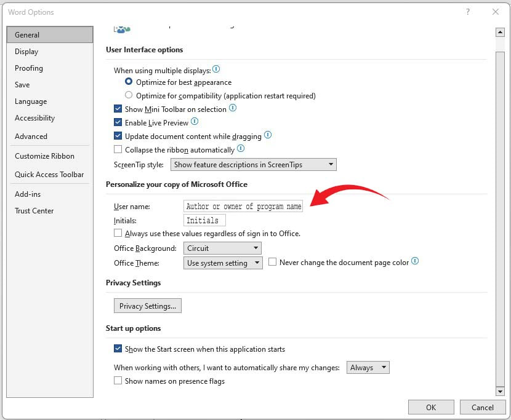511x420 pixels.
Task: Click info icon next to Mini Toolbar option
Action: point(233,108)
